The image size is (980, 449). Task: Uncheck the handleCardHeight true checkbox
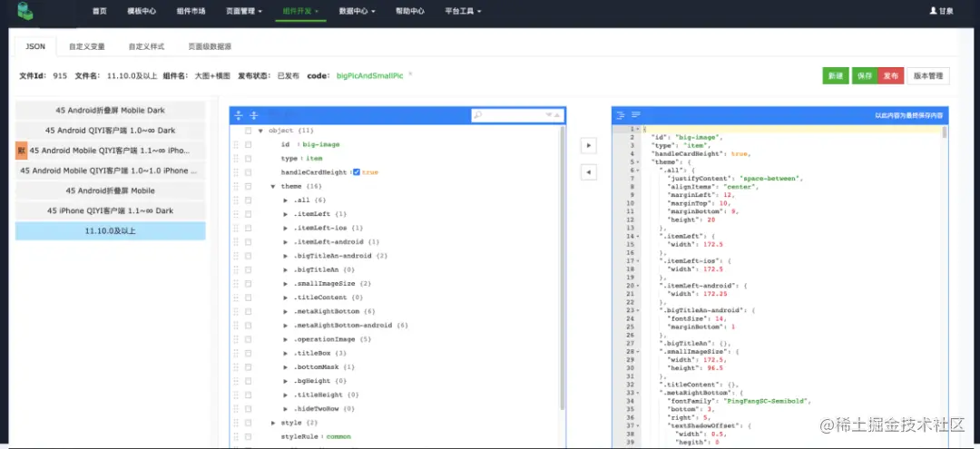[x=357, y=172]
